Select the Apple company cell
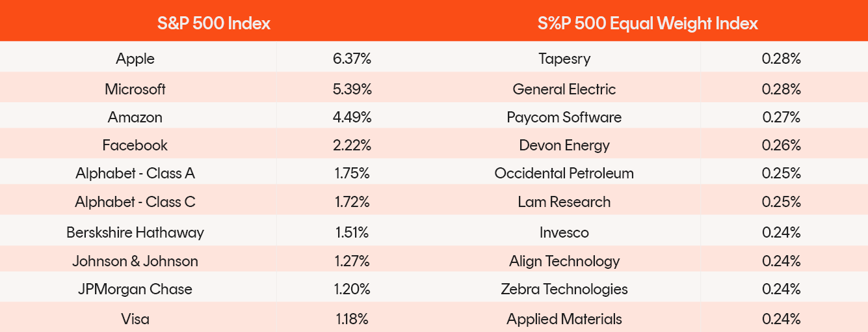 135,59
